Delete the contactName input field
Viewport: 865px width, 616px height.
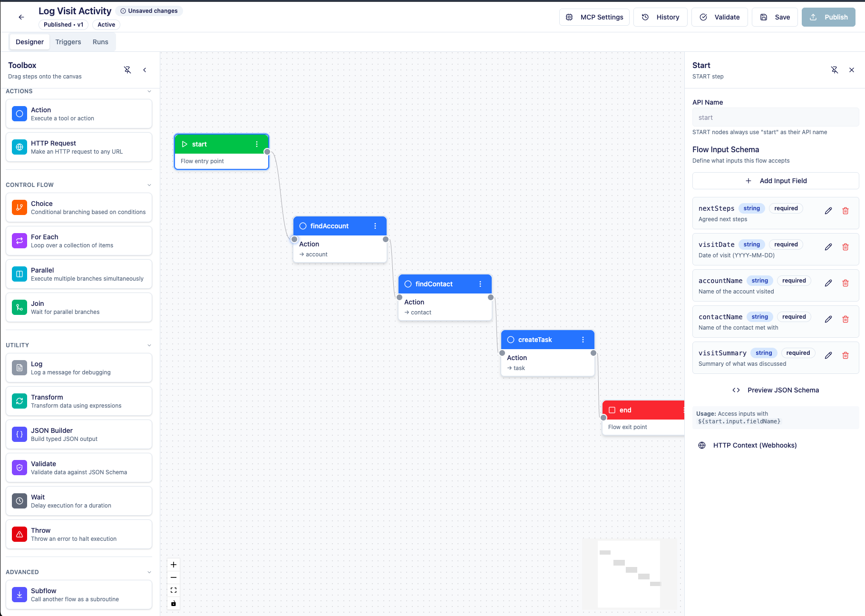[x=846, y=319]
